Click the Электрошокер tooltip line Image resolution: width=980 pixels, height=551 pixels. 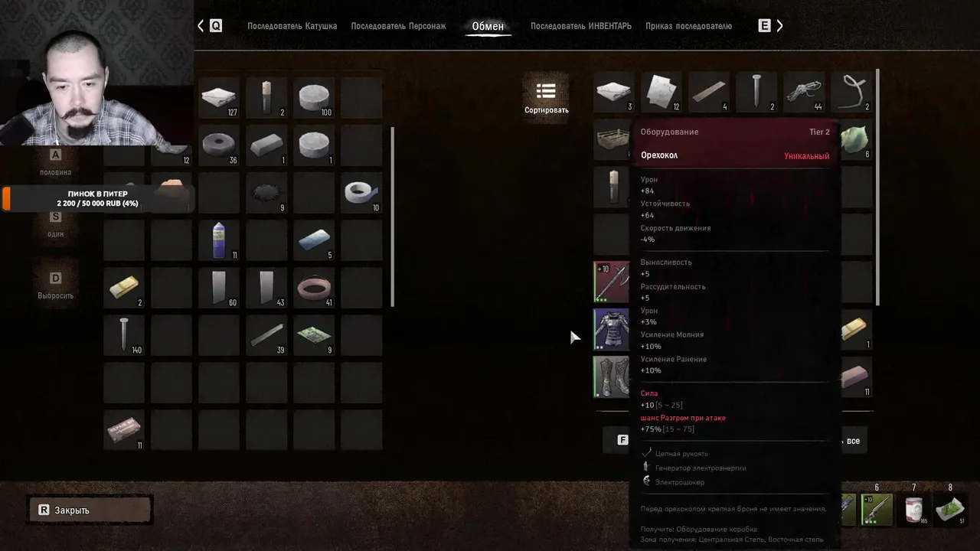click(x=680, y=482)
